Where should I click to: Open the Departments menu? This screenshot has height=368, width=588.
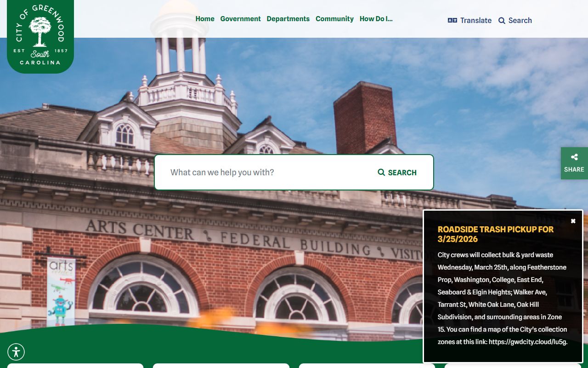pyautogui.click(x=288, y=19)
